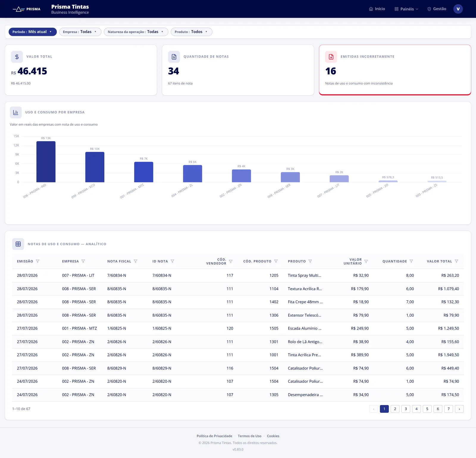Click the Empresa column filter icon
This screenshot has height=458, width=476.
83,261
